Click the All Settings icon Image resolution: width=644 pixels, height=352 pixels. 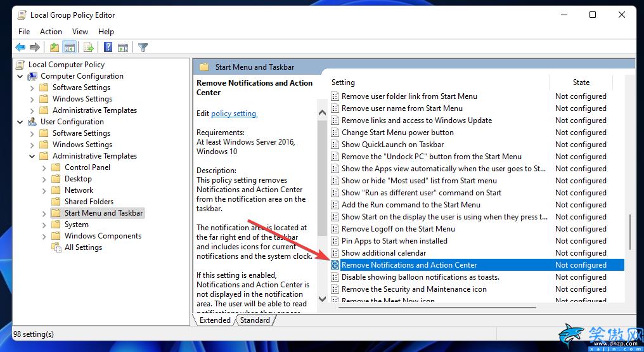point(56,247)
